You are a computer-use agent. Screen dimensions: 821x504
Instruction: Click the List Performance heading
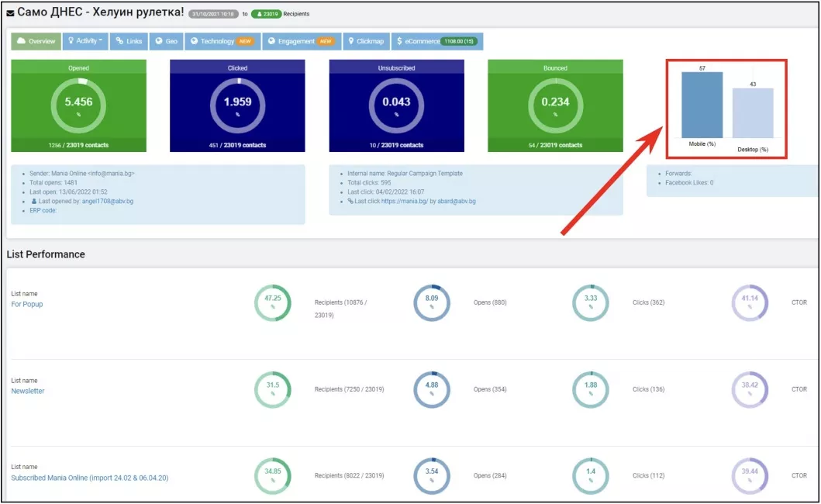(x=46, y=254)
